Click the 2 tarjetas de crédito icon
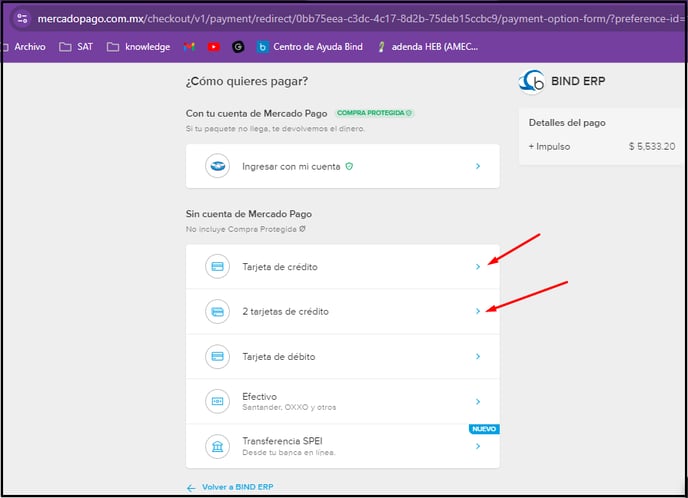This screenshot has height=498, width=688. click(217, 312)
